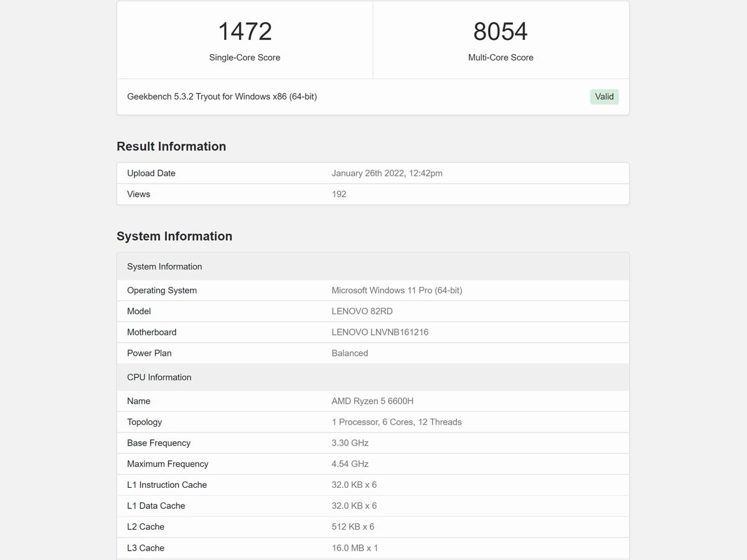This screenshot has height=560, width=747.
Task: Select the 16.0 MB x 1 L3 value
Action: pyautogui.click(x=355, y=548)
